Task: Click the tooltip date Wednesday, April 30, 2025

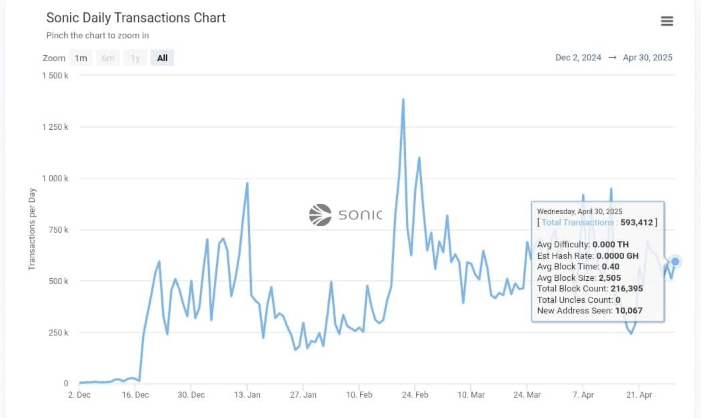Action: (x=579, y=211)
